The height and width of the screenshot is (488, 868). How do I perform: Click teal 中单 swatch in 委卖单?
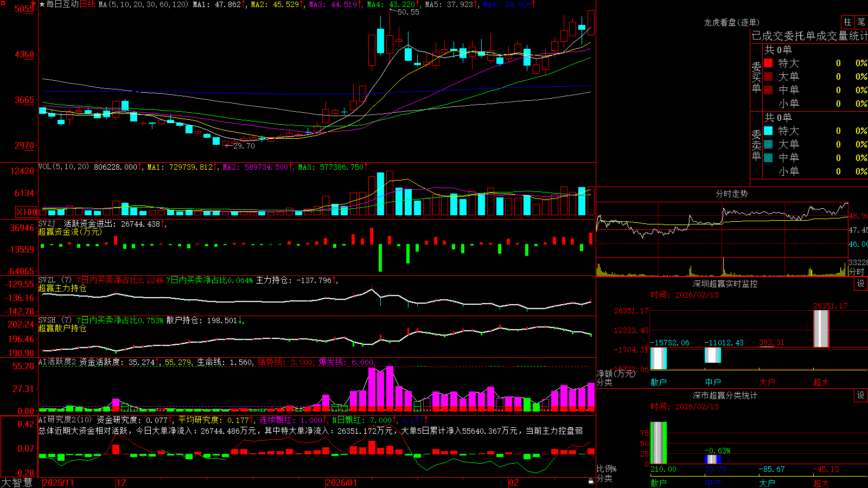[768, 158]
